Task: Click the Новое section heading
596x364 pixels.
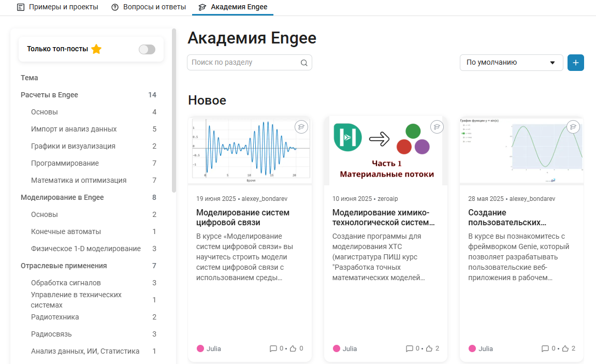Action: 207,100
